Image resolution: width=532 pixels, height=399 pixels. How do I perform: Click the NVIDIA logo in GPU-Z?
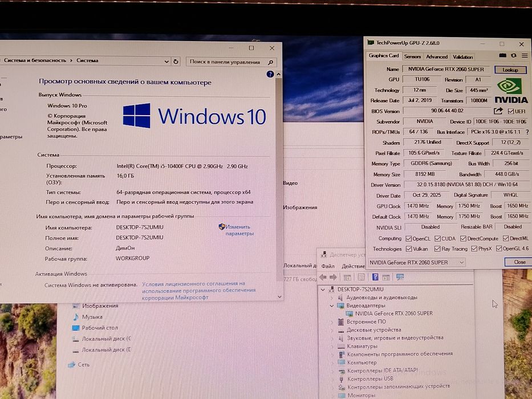(x=511, y=91)
